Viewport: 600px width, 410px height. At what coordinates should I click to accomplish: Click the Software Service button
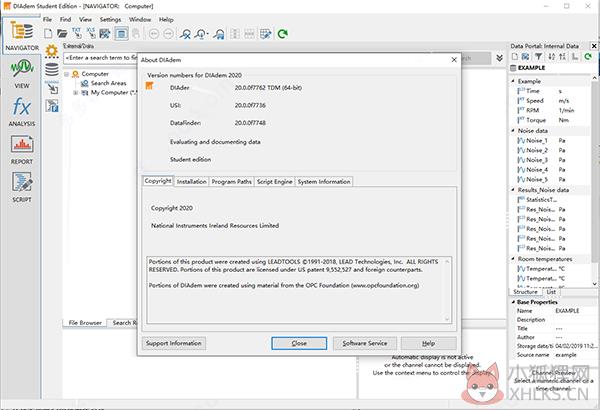click(x=365, y=343)
